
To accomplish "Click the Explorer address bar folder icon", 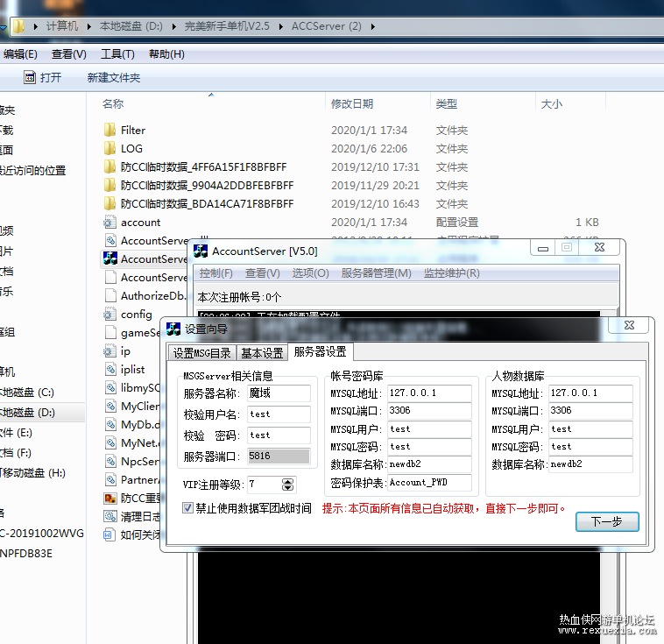I will click(x=18, y=26).
